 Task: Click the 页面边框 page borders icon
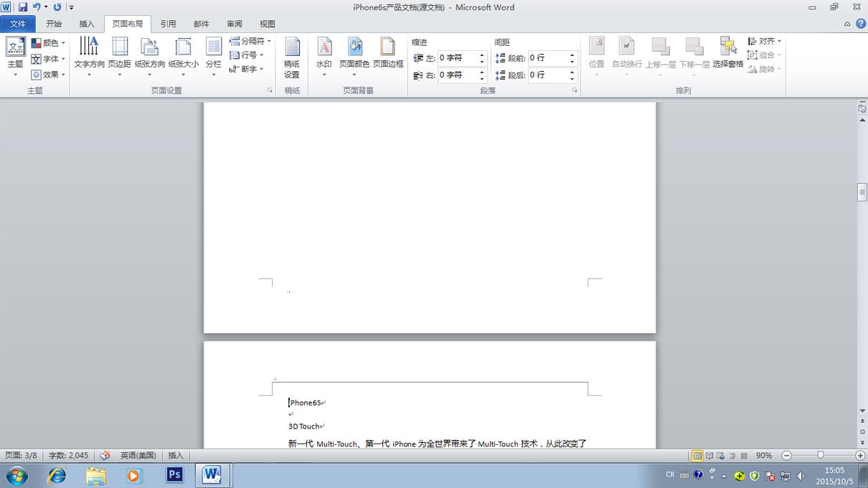point(388,47)
